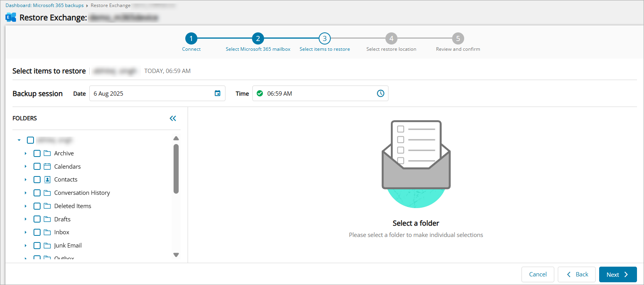The width and height of the screenshot is (644, 285).
Task: Click the backup Time input field
Action: pos(320,93)
